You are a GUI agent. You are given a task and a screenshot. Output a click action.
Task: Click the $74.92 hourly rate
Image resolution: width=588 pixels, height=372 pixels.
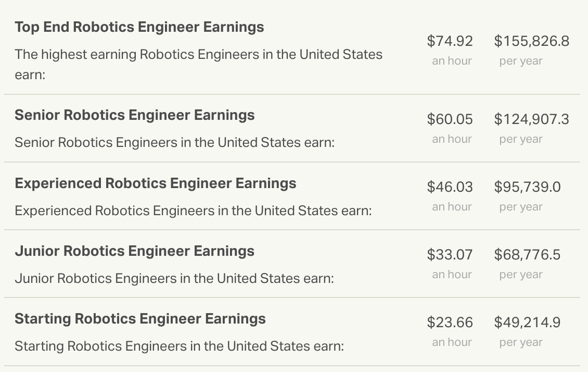coord(450,41)
